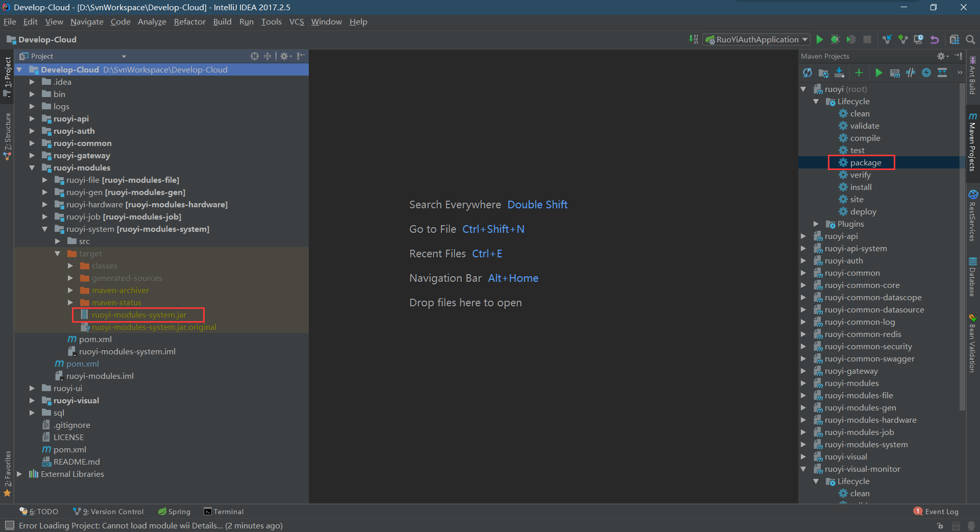
Task: Open Search Everywhere magnifier icon
Action: pyautogui.click(x=970, y=39)
